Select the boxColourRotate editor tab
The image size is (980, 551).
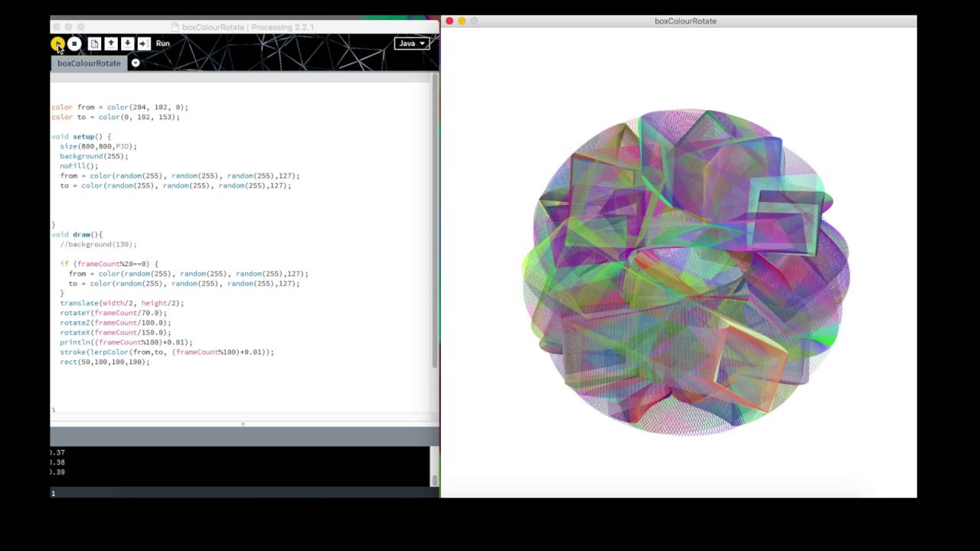point(89,64)
